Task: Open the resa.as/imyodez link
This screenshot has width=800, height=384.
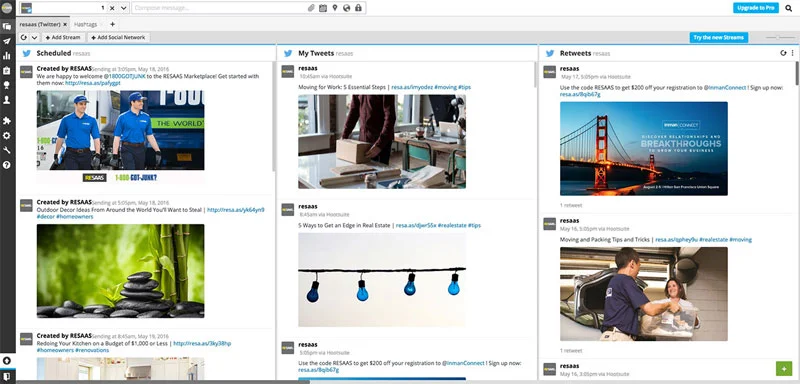Action: (412, 87)
